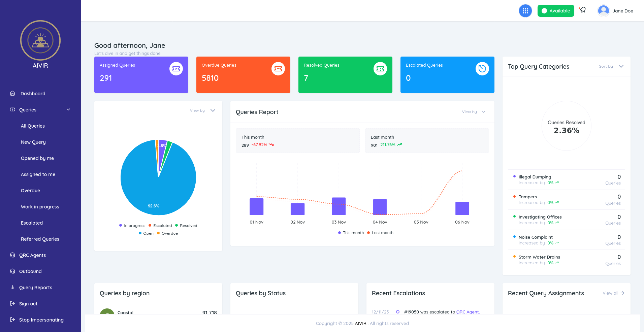Click the Jane Doe avatar icon
The height and width of the screenshot is (332, 644).
point(603,11)
